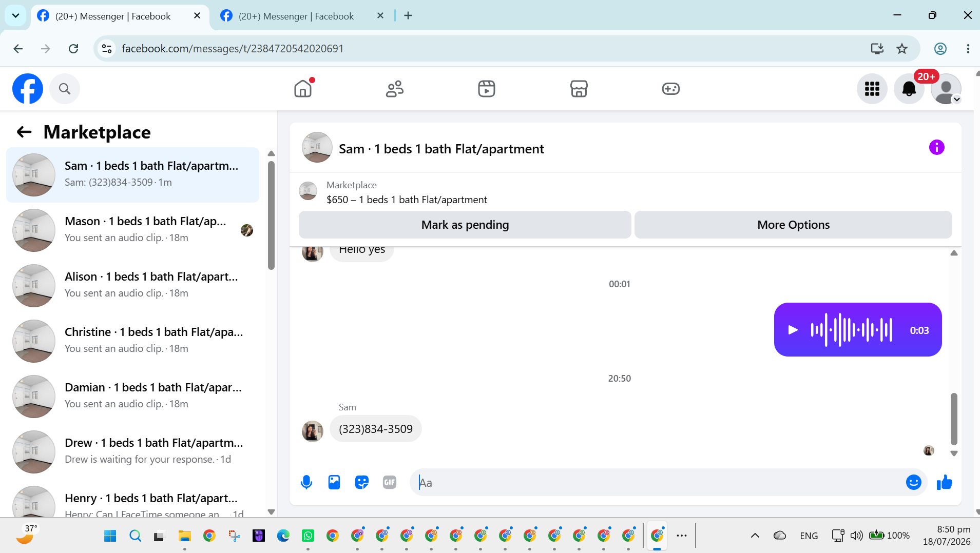This screenshot has width=980, height=553.
Task: Open WhatsApp from the taskbar
Action: click(308, 536)
